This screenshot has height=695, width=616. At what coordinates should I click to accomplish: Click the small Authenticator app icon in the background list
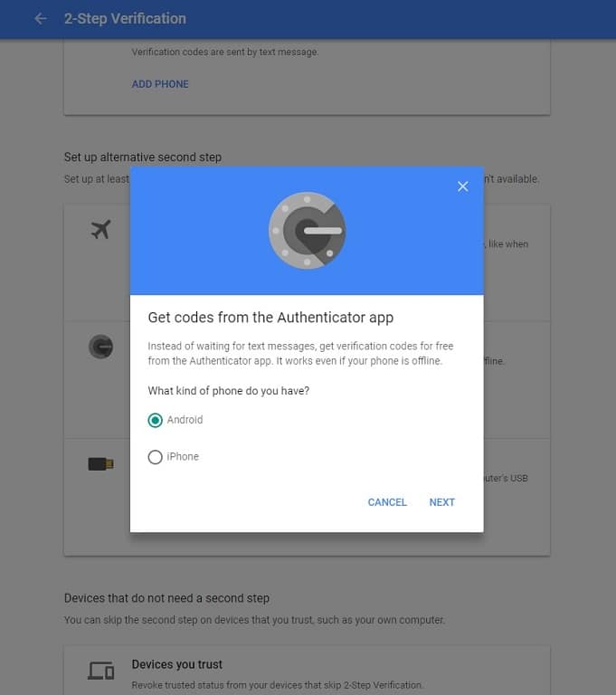pos(101,347)
